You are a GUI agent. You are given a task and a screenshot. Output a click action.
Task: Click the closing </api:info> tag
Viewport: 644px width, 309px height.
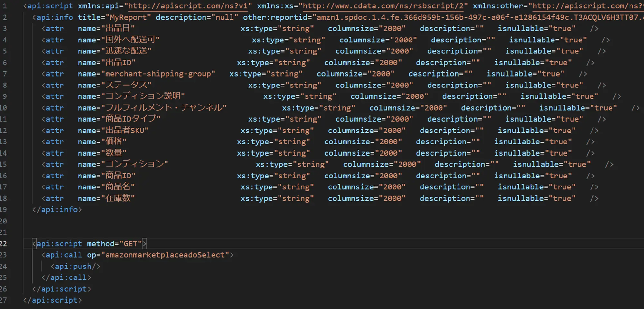[57, 210]
